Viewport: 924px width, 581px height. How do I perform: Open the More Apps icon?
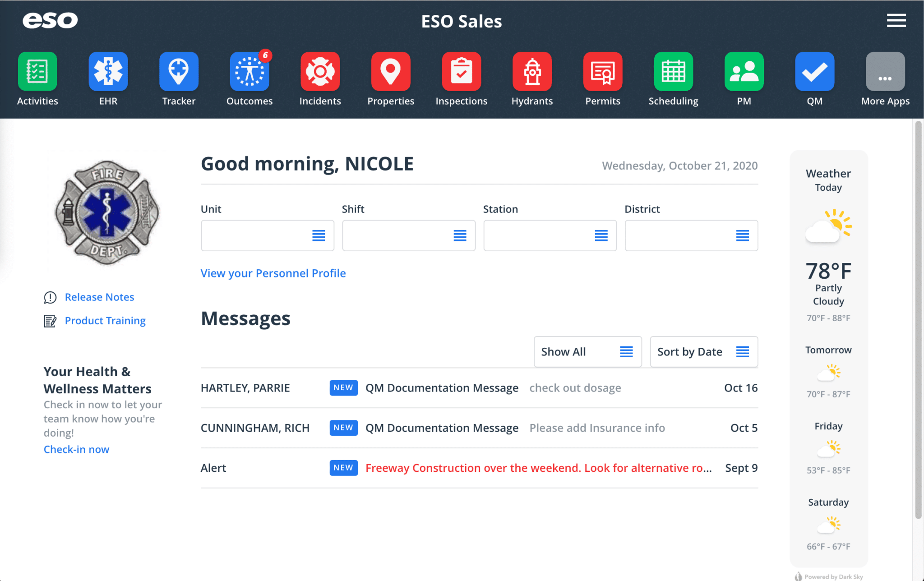[885, 71]
